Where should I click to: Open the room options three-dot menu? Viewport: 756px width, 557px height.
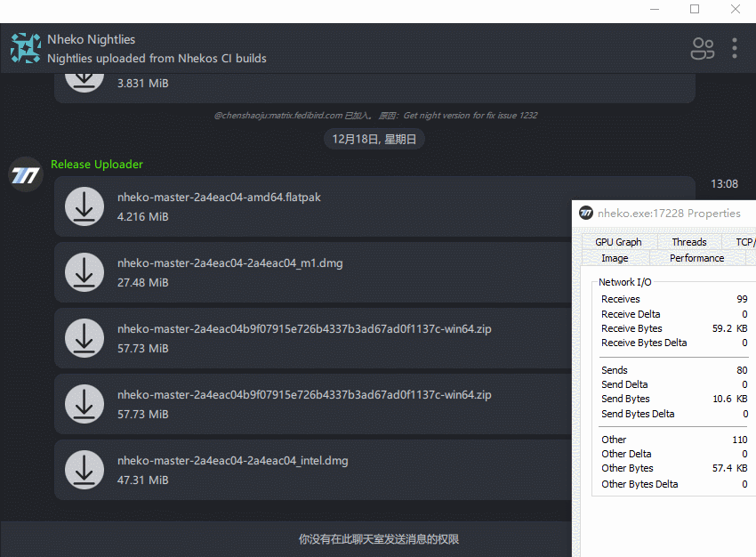point(735,49)
